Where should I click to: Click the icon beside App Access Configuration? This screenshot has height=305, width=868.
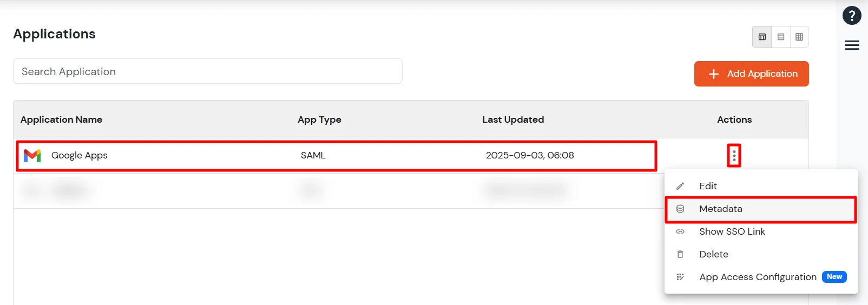click(680, 277)
